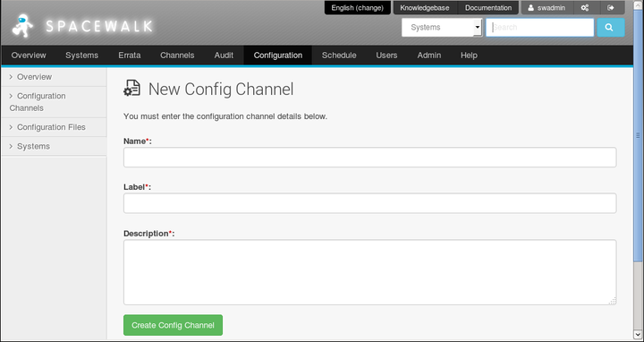Click the Create Config Channel button

click(x=173, y=325)
